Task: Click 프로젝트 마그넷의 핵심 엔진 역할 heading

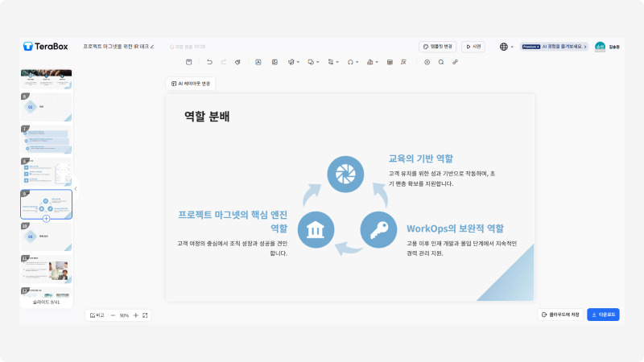Action: coord(233,221)
